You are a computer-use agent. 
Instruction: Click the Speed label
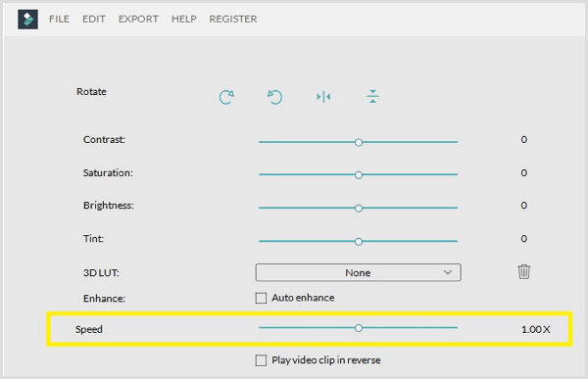pos(89,329)
